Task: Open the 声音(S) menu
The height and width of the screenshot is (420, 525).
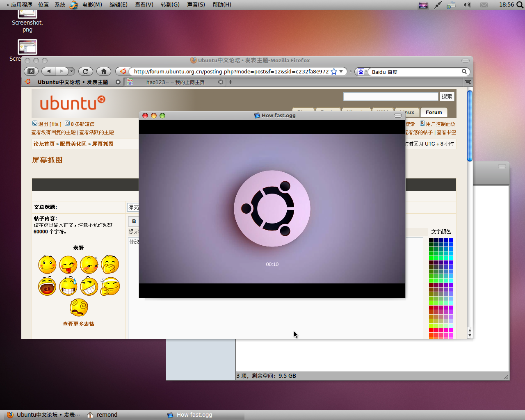Action: point(196,5)
